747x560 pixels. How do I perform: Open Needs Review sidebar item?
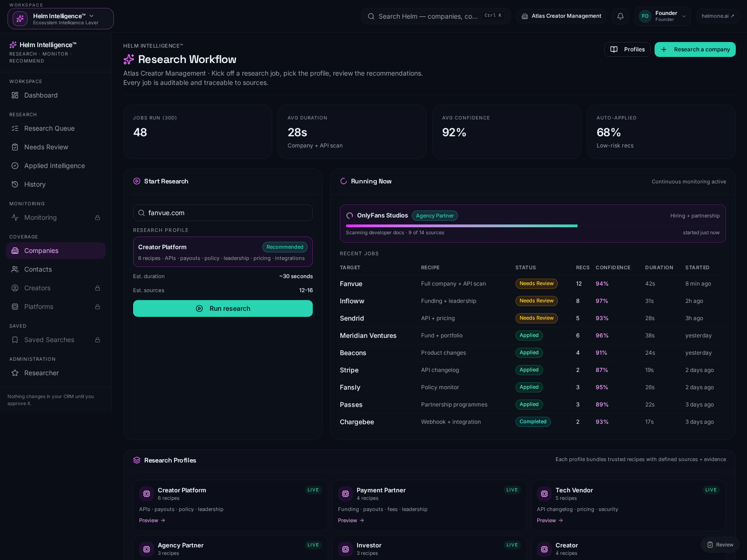click(x=56, y=147)
